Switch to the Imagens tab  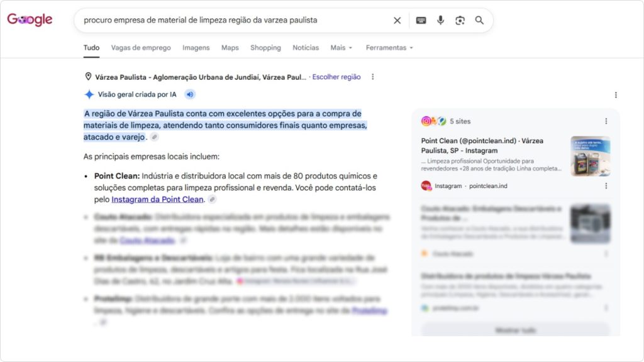(196, 48)
